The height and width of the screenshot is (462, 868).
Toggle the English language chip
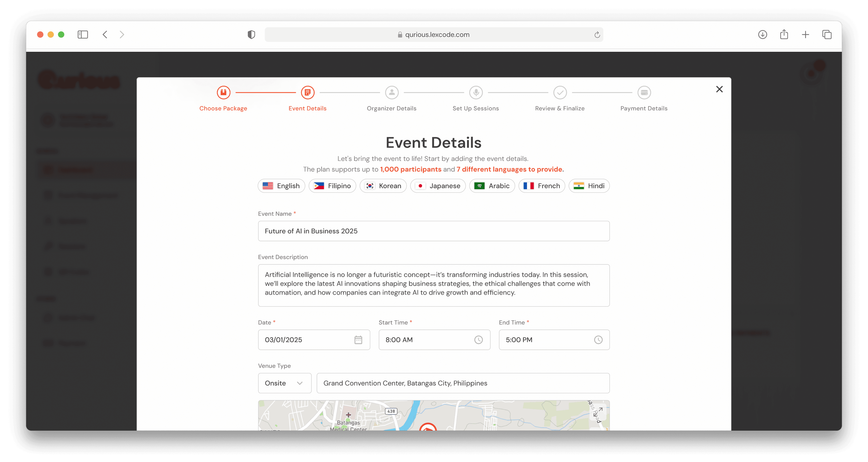click(281, 186)
